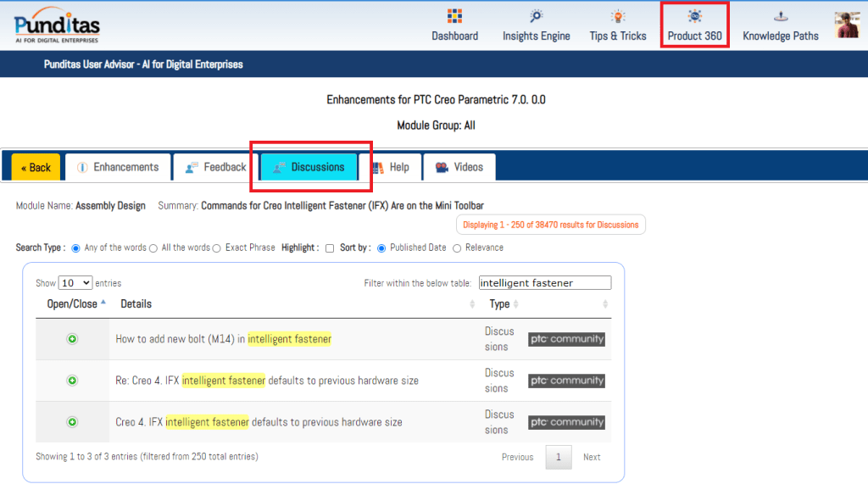
Task: Click the Punditas logo
Action: click(x=57, y=25)
